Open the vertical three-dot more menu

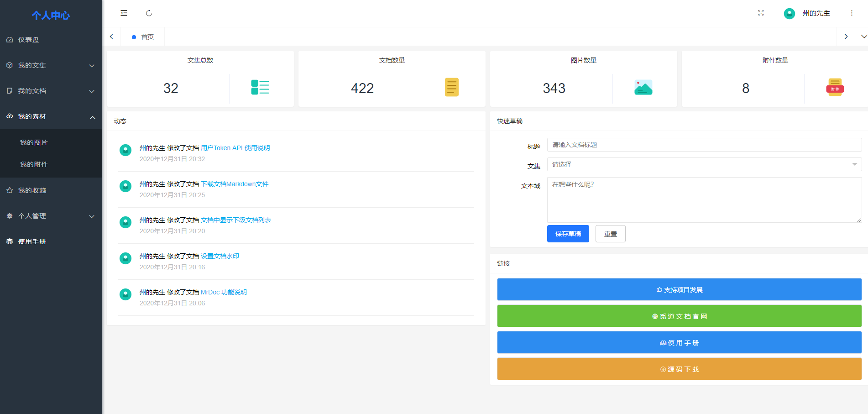pos(852,13)
